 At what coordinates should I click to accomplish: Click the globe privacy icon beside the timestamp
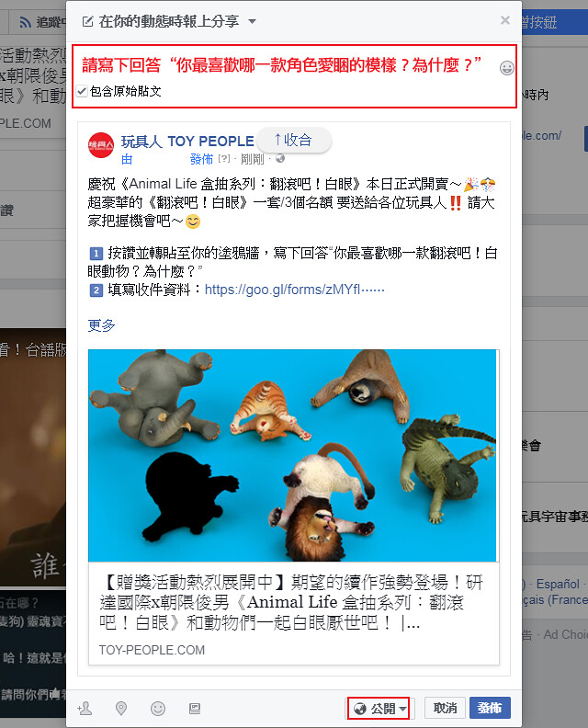(x=280, y=159)
